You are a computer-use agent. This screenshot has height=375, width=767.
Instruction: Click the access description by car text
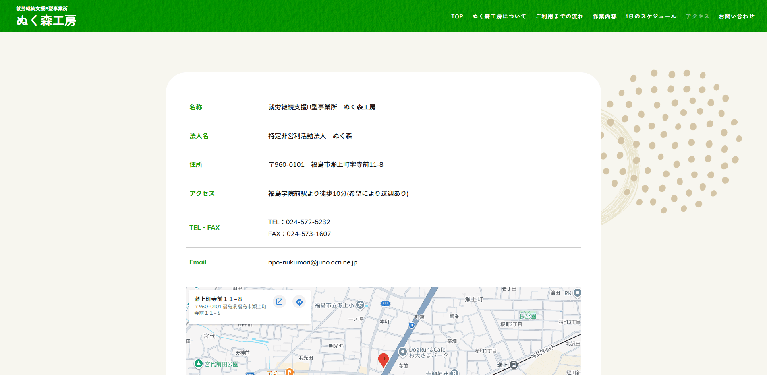tap(338, 193)
